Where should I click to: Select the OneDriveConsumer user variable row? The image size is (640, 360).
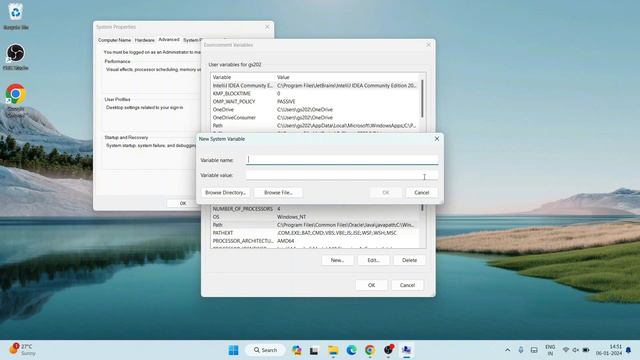[x=315, y=117]
